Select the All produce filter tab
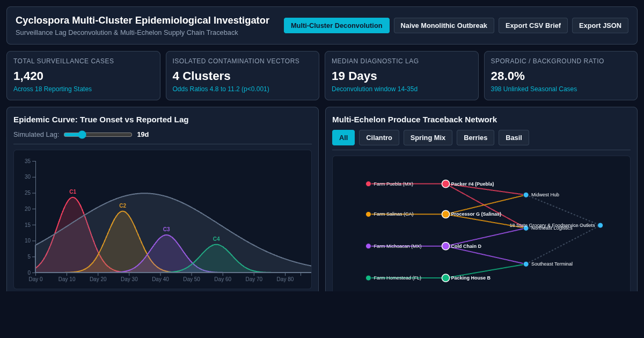 pyautogui.click(x=343, y=137)
